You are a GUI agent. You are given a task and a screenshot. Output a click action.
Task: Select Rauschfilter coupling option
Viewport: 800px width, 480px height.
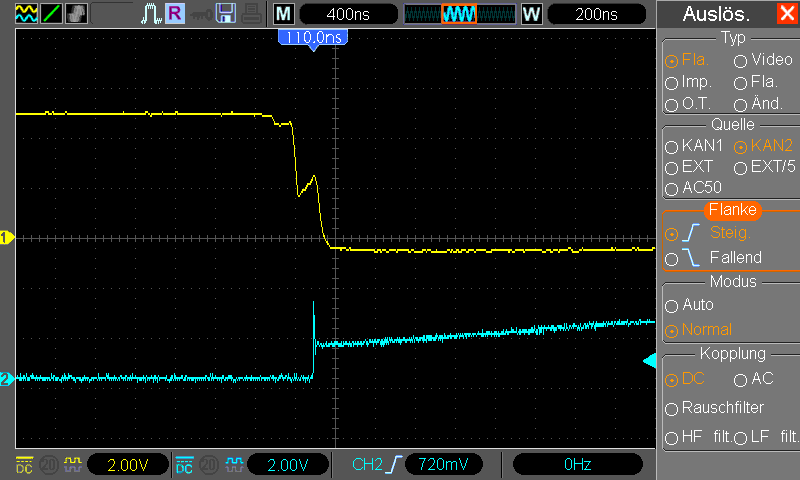(x=714, y=408)
